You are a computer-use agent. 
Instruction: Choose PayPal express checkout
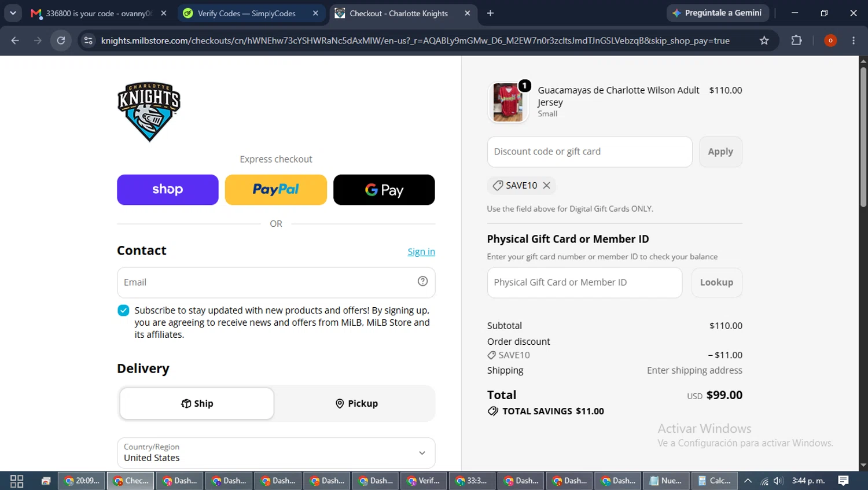(x=276, y=190)
